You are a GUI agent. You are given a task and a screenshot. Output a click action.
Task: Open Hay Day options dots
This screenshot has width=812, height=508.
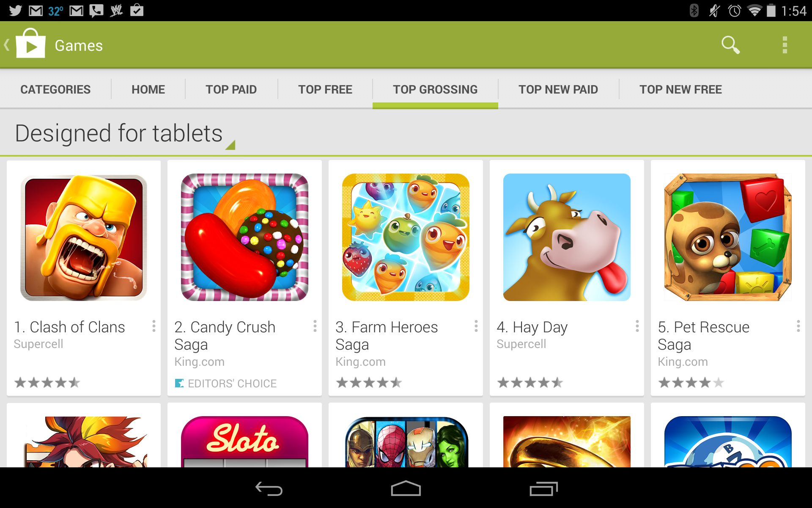(x=637, y=326)
